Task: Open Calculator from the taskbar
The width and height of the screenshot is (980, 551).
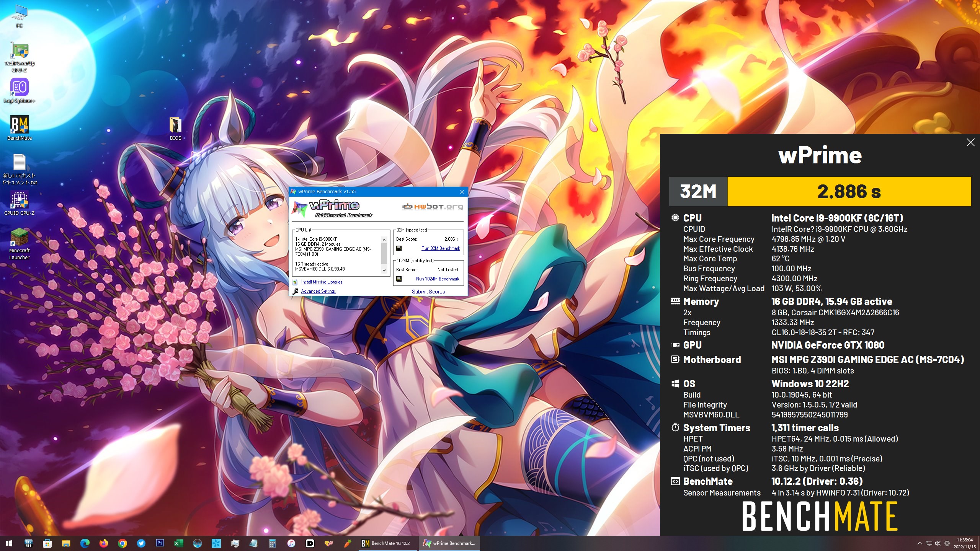Action: click(273, 543)
